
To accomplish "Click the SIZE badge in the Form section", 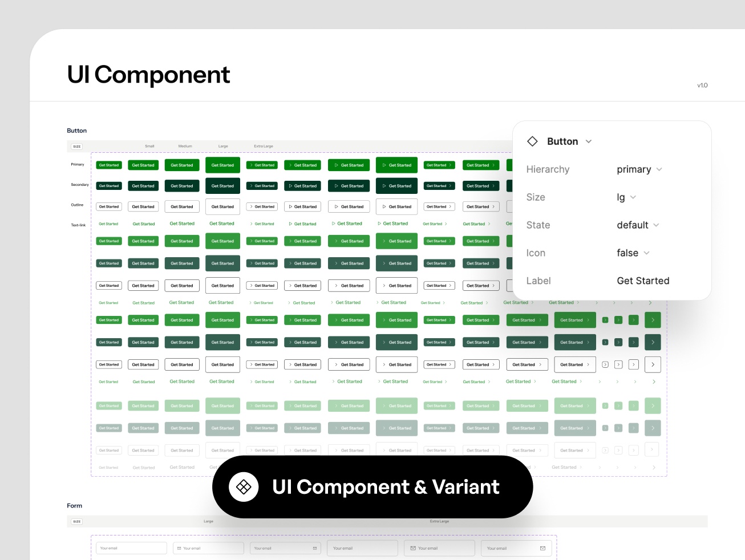I will click(x=76, y=521).
